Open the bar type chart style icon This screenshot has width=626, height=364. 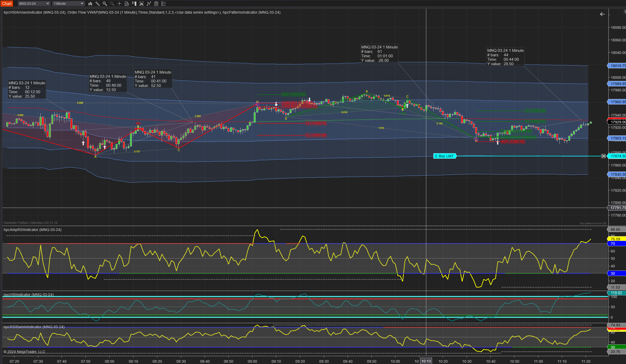90,4
